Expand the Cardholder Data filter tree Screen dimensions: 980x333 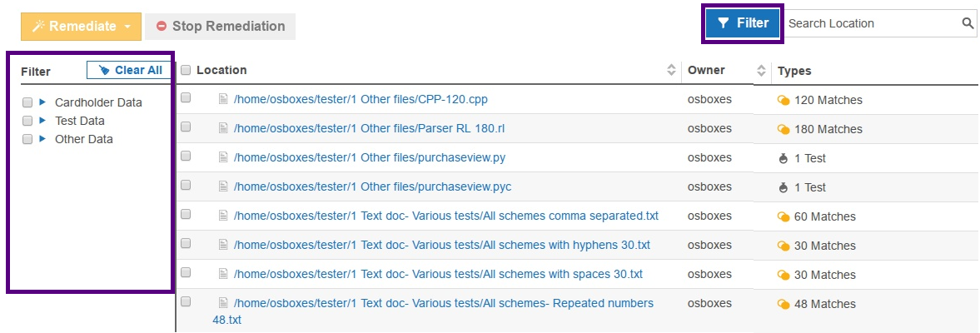42,102
